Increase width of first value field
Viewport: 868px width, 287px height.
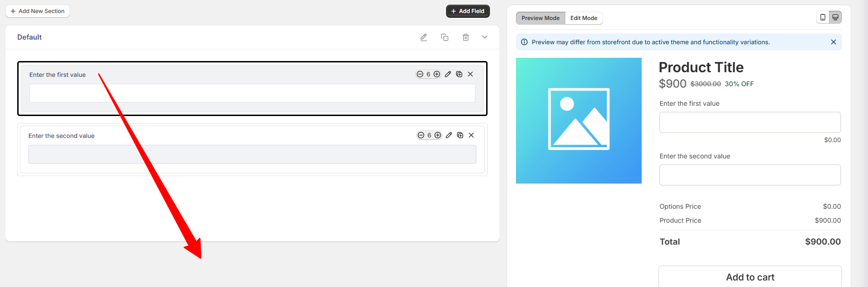(x=437, y=74)
